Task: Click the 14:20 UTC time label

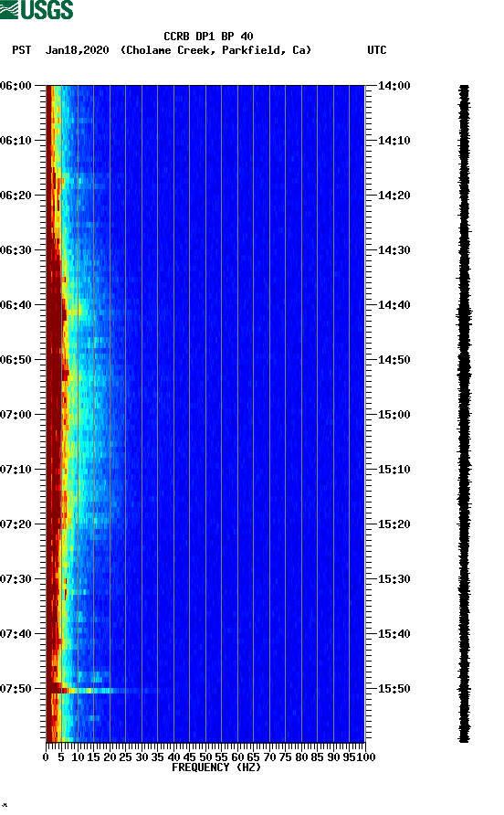Action: tap(394, 196)
